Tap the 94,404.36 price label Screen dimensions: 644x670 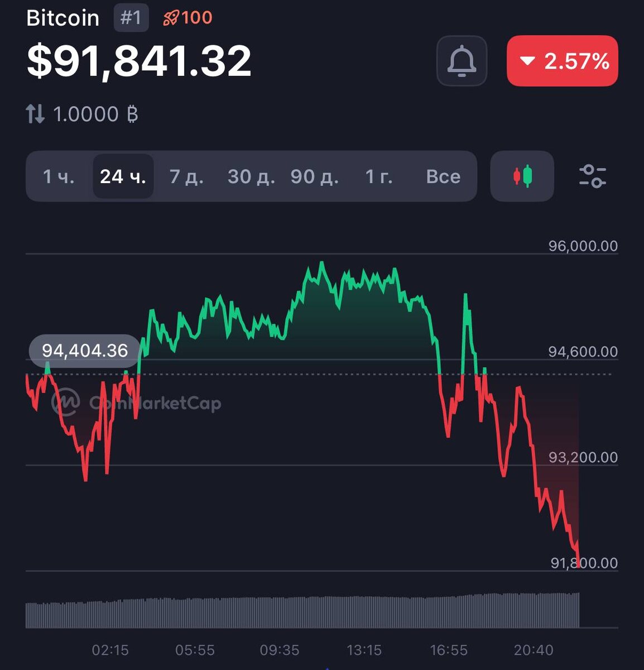coord(85,351)
